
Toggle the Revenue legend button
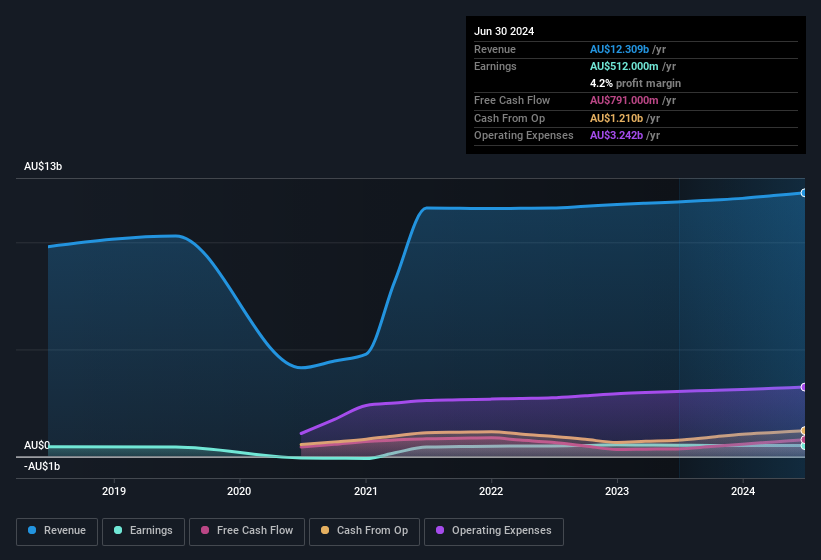pyautogui.click(x=57, y=531)
